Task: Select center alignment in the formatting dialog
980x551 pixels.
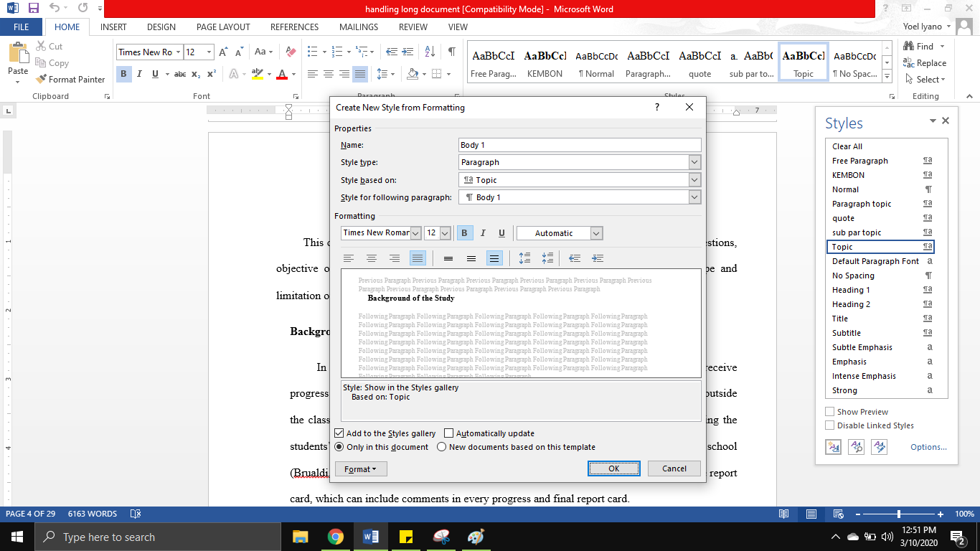Action: (x=372, y=258)
